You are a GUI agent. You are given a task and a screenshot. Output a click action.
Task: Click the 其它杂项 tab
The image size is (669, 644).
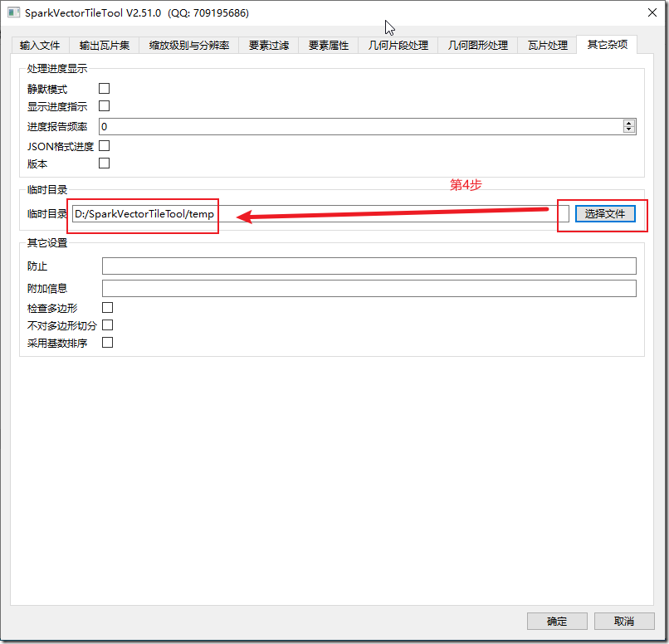607,44
